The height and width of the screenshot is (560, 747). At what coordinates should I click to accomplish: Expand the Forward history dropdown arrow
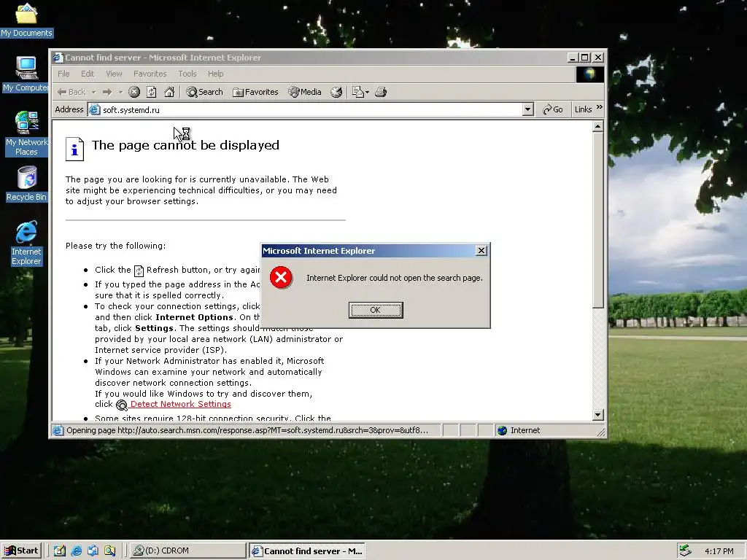[120, 92]
